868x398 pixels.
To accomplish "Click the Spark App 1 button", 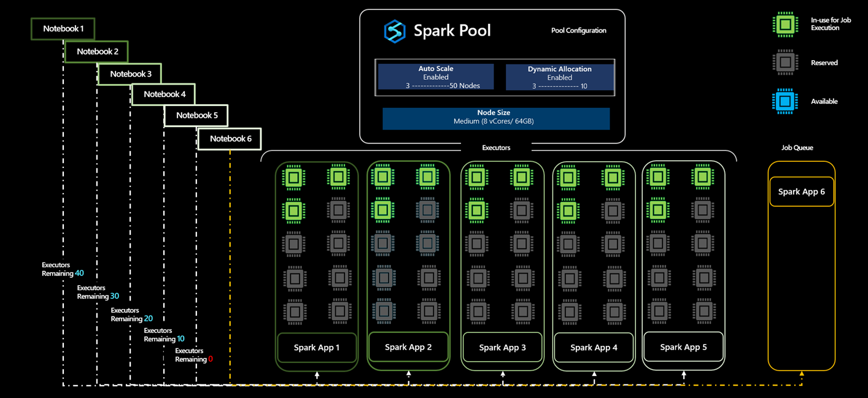I will [317, 347].
